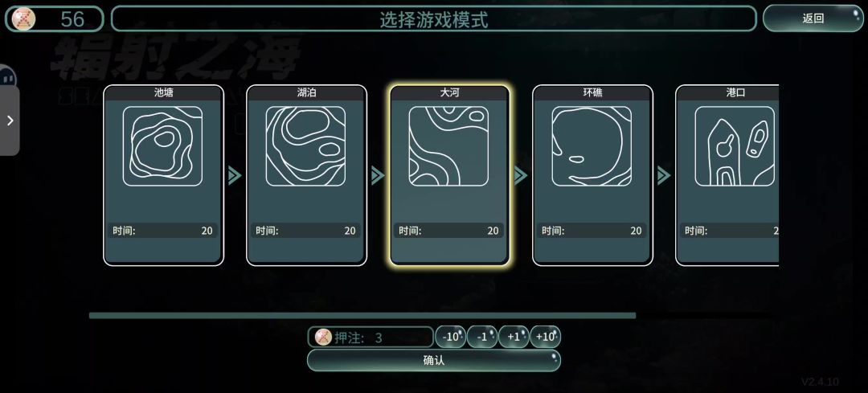Screen dimensions: 868x393
Task: Decrease the bet by 10
Action: click(451, 337)
